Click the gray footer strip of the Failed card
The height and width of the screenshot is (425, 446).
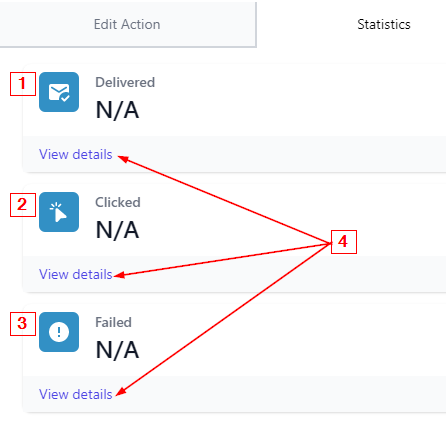tap(234, 394)
